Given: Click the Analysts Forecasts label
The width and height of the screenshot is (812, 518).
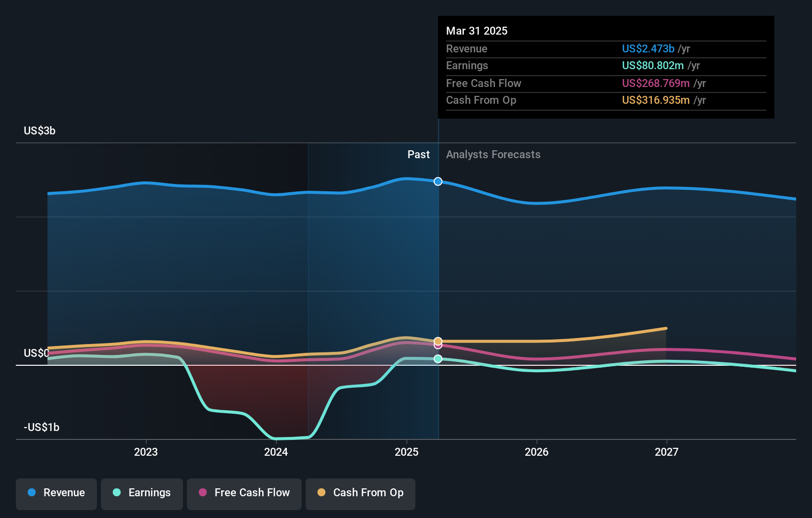Looking at the screenshot, I should point(493,155).
